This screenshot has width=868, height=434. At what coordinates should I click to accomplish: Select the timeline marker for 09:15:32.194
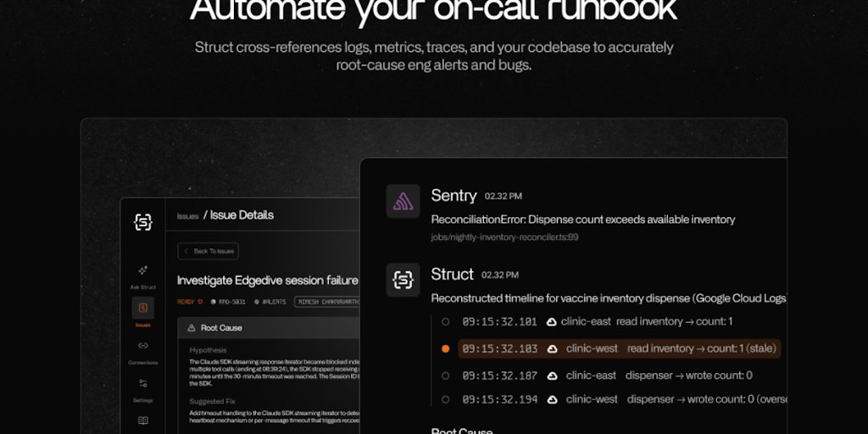coord(446,400)
